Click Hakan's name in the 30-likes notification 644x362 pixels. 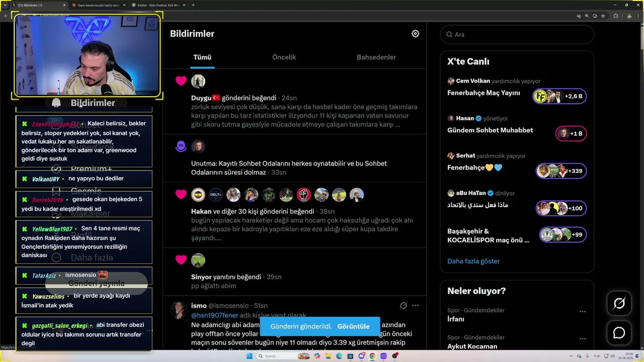[x=201, y=212]
